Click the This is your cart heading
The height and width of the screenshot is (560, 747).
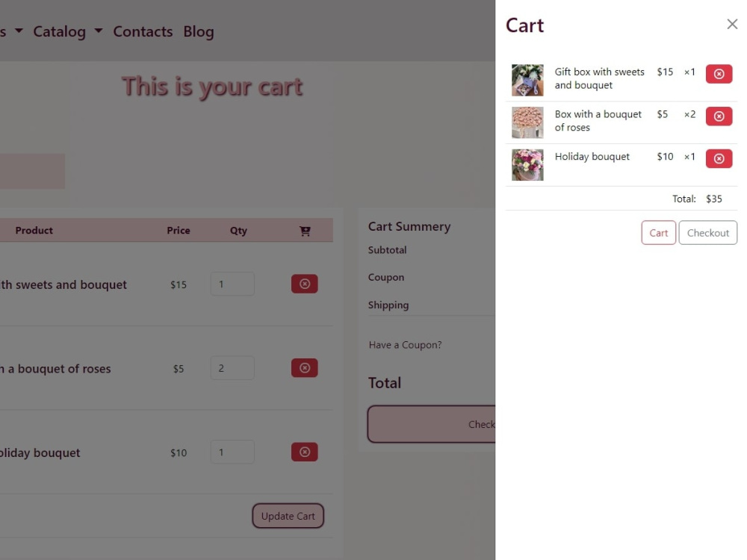tap(211, 87)
